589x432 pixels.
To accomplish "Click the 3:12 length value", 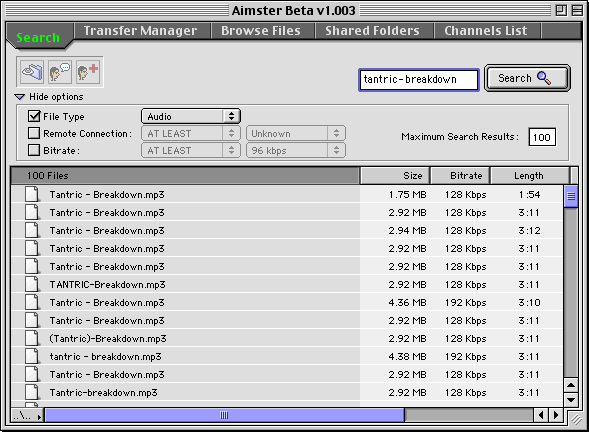I will pyautogui.click(x=529, y=231).
